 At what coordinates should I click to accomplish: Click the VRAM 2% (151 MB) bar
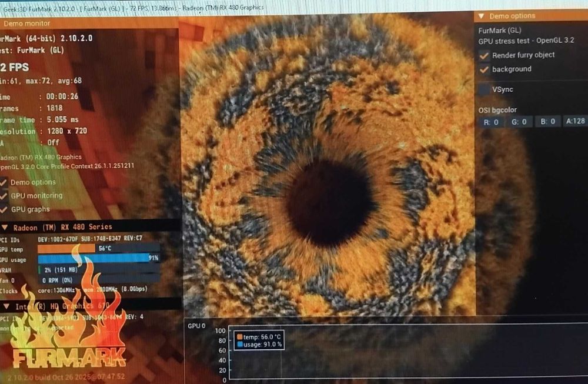point(99,270)
